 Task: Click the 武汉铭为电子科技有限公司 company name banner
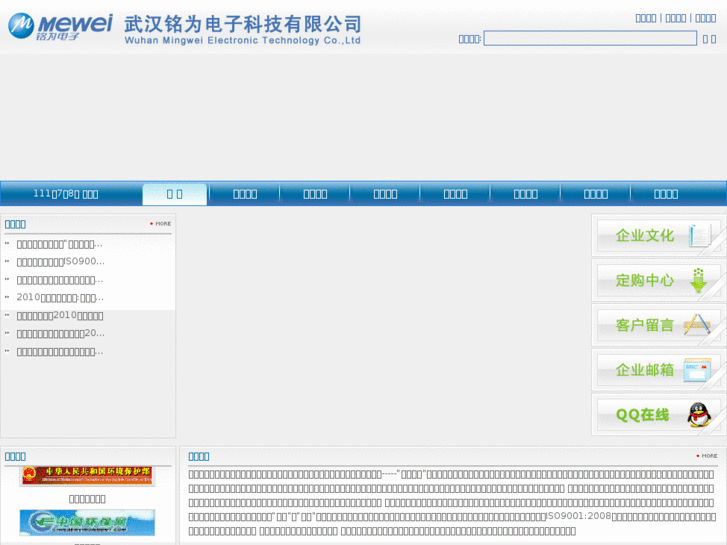(242, 30)
